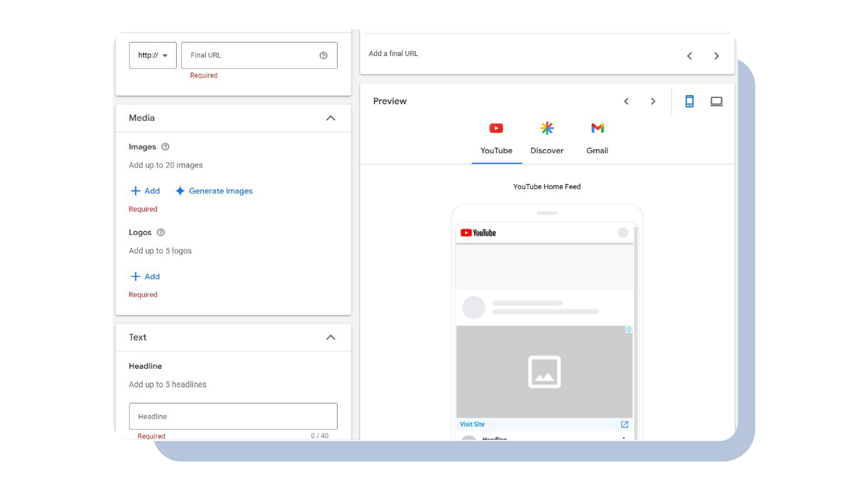Collapse the Text section chevron
The width and height of the screenshot is (868, 491).
pos(331,337)
